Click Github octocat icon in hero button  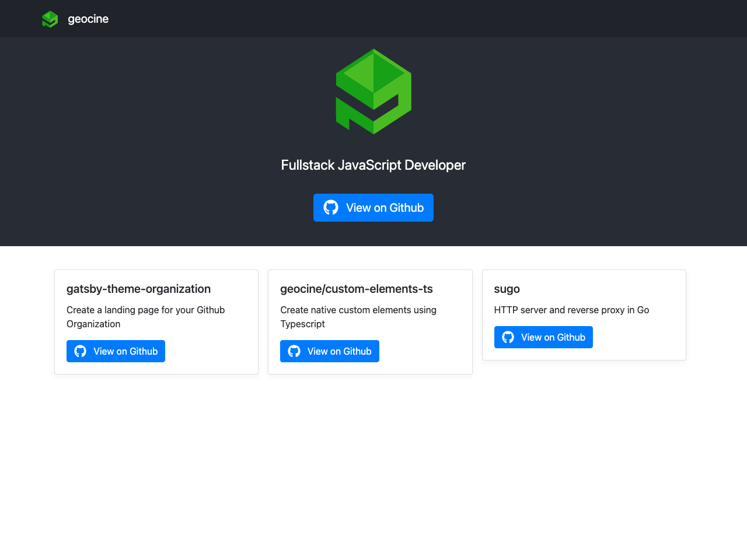(x=331, y=208)
